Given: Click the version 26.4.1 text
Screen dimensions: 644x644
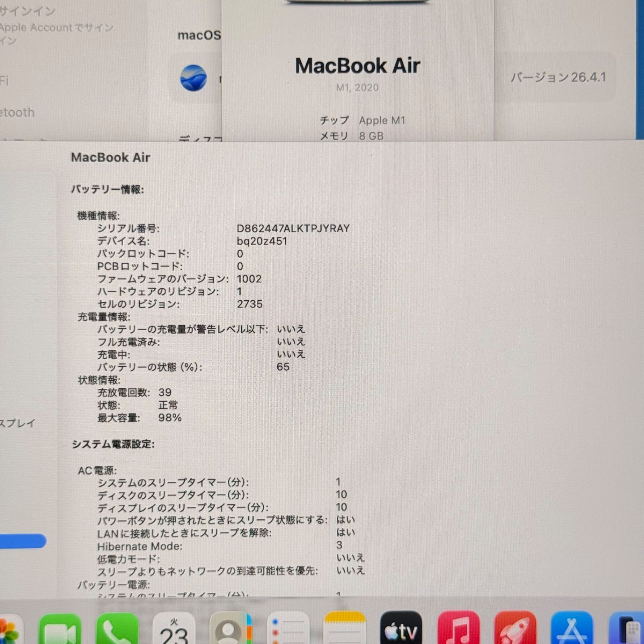Looking at the screenshot, I should pos(558,77).
